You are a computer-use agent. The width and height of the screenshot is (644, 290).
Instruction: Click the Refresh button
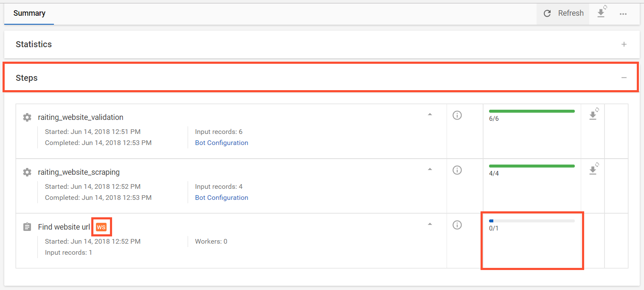[x=563, y=13]
